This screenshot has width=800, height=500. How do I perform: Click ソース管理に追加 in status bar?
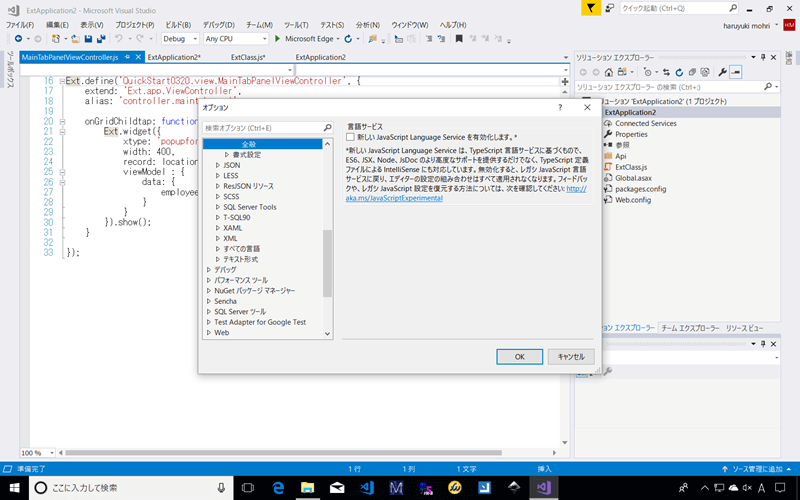pos(756,469)
